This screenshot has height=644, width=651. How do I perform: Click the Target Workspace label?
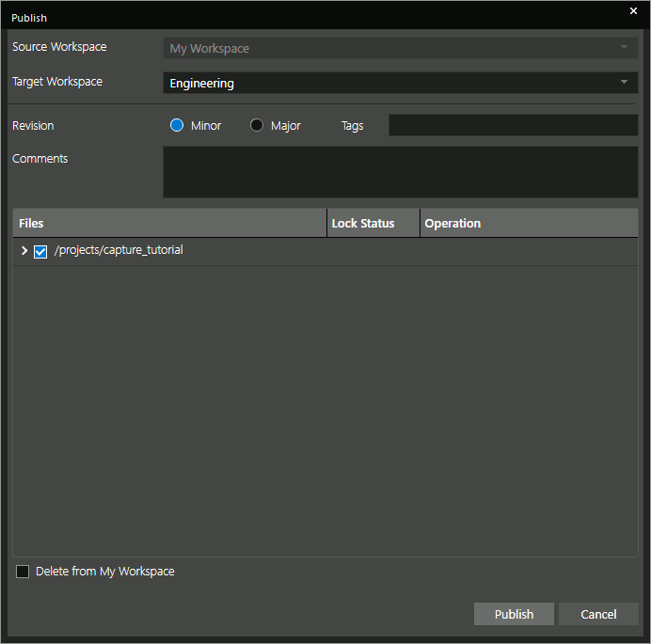(57, 82)
